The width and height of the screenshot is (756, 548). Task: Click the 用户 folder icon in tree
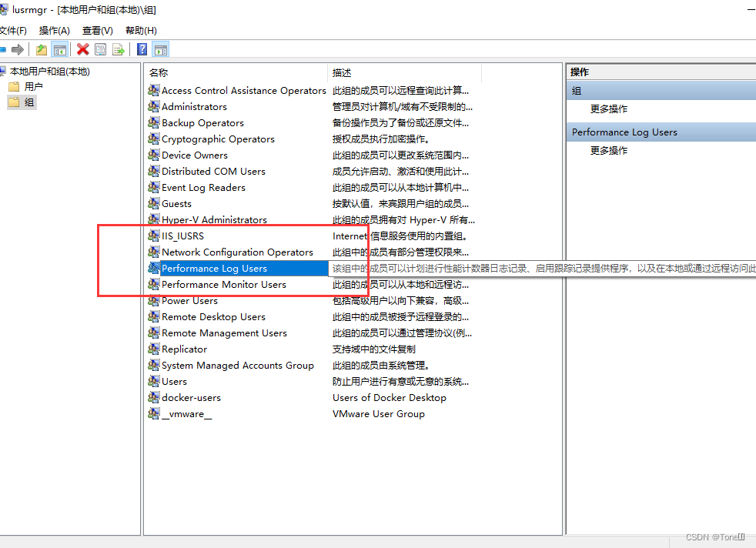click(14, 87)
